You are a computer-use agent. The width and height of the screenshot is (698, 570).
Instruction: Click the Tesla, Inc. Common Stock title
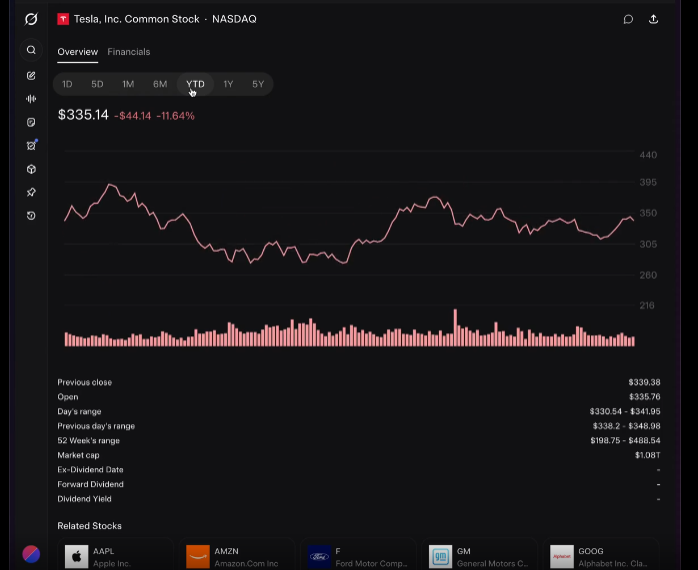tap(137, 19)
